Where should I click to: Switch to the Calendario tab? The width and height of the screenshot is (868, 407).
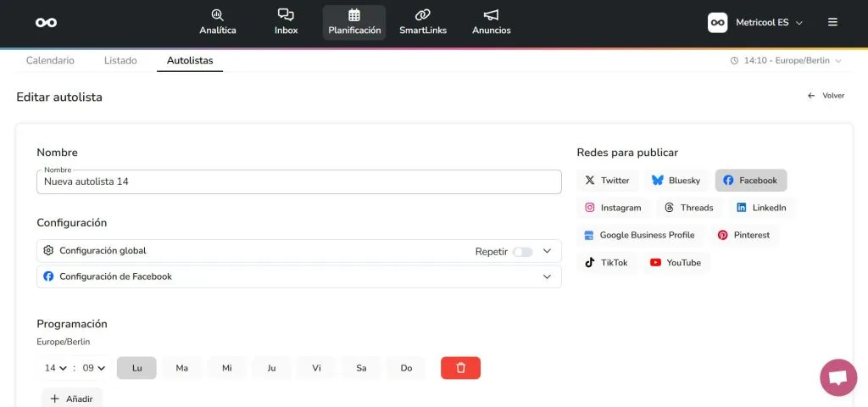(x=50, y=61)
